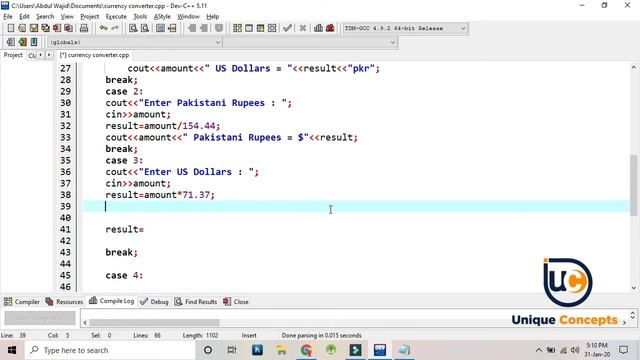Open the compiler set dropdown TDM-GCC 4.9.2

coord(405,28)
